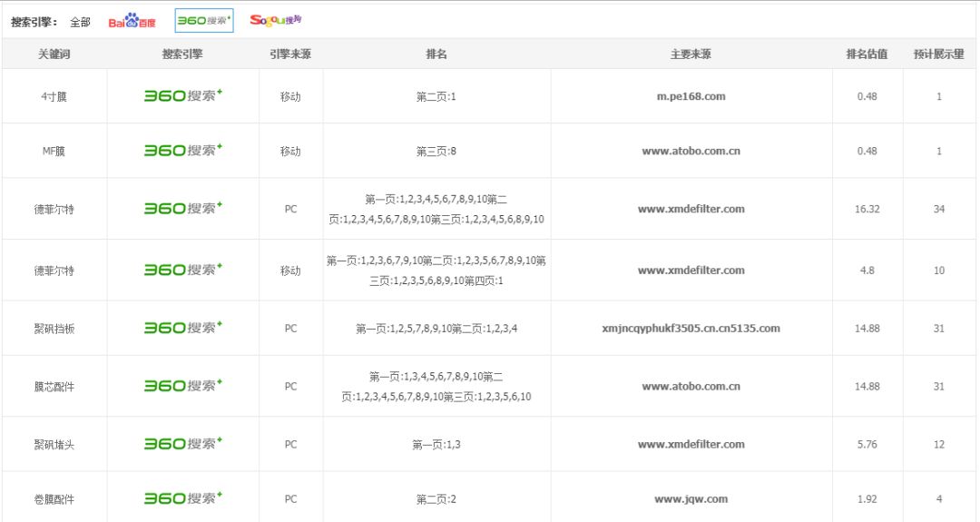
Task: Select keyword 卷膜配件
Action: (x=54, y=499)
